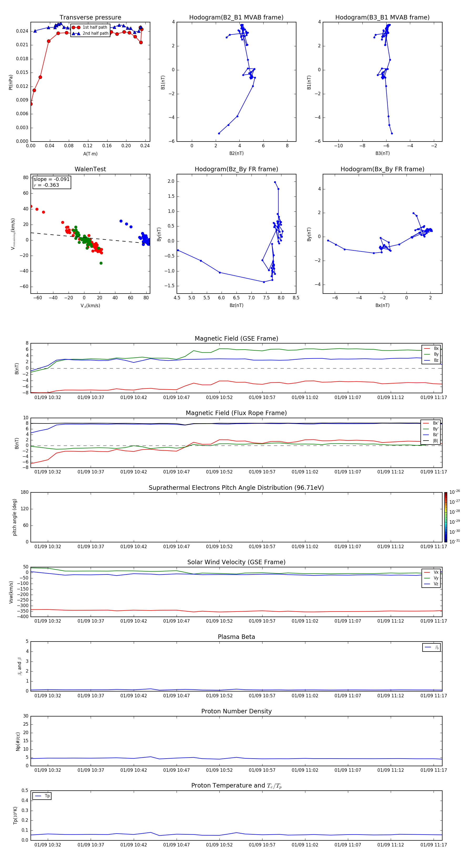Select the "Bx'" legend entry
Screen dimensions: 473x868
click(431, 423)
